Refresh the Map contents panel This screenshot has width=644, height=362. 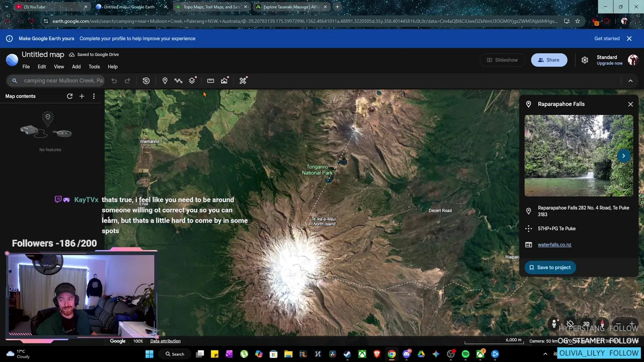pos(70,96)
